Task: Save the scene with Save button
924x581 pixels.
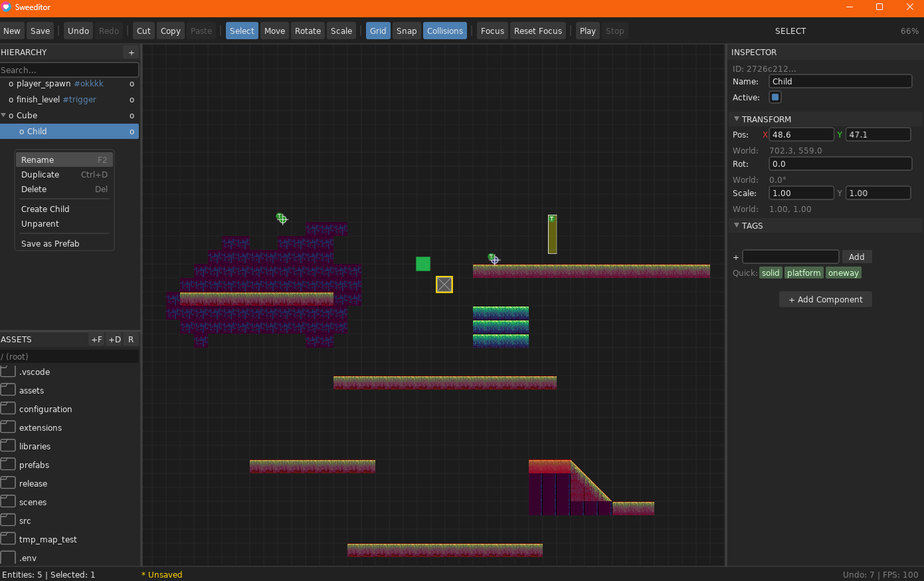Action: pos(41,31)
